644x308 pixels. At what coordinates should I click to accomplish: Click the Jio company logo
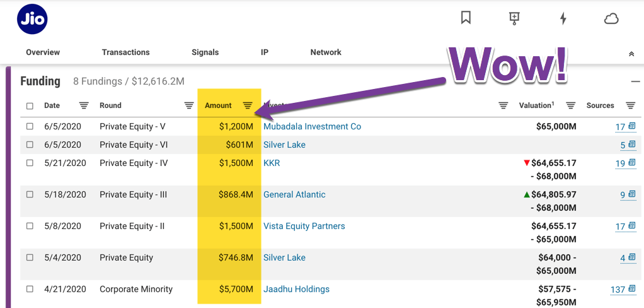32,18
